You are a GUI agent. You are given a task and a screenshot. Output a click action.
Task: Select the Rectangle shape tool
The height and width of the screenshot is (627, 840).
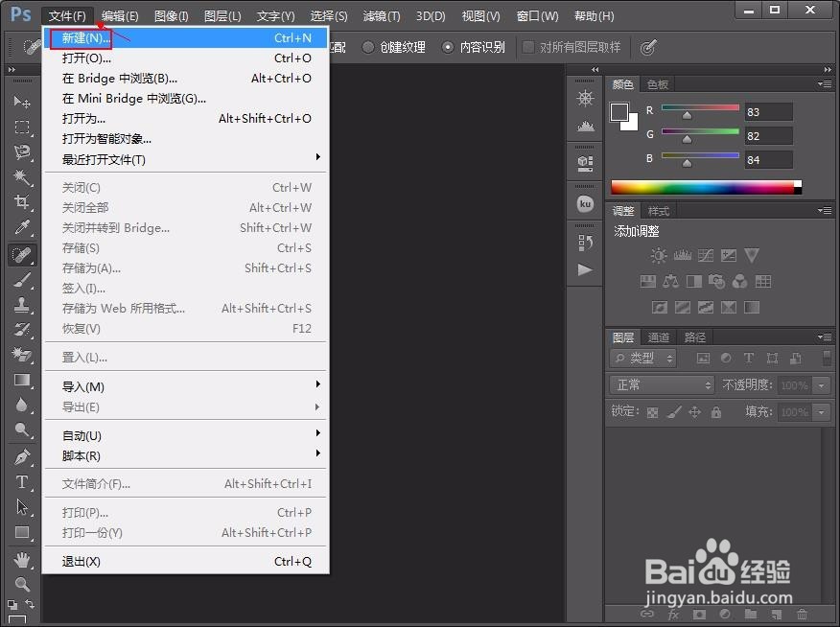pyautogui.click(x=22, y=532)
